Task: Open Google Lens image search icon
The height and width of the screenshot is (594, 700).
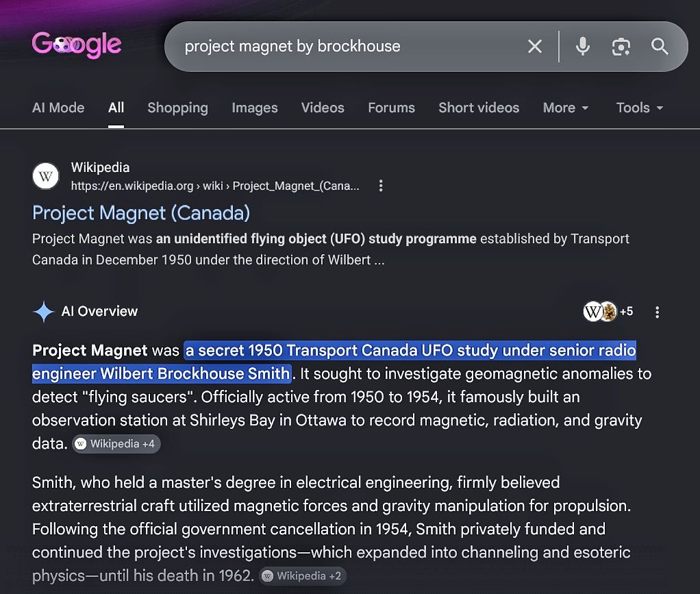Action: (x=621, y=47)
